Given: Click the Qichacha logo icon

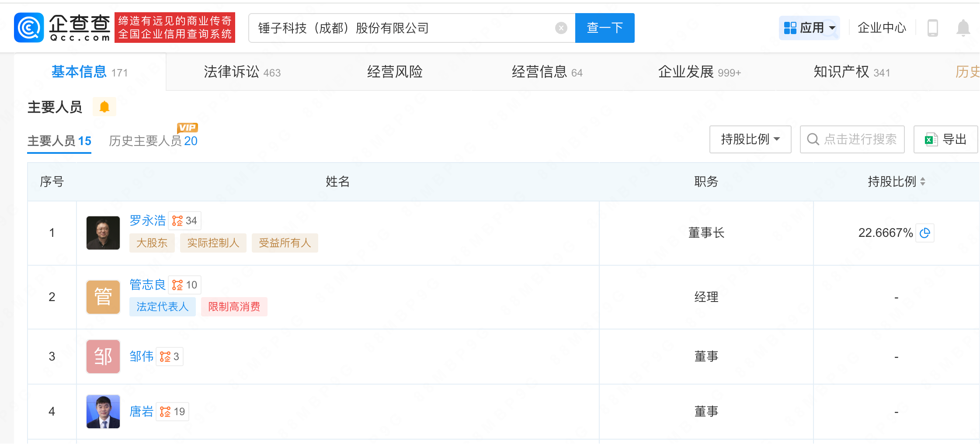Looking at the screenshot, I should coord(29,28).
